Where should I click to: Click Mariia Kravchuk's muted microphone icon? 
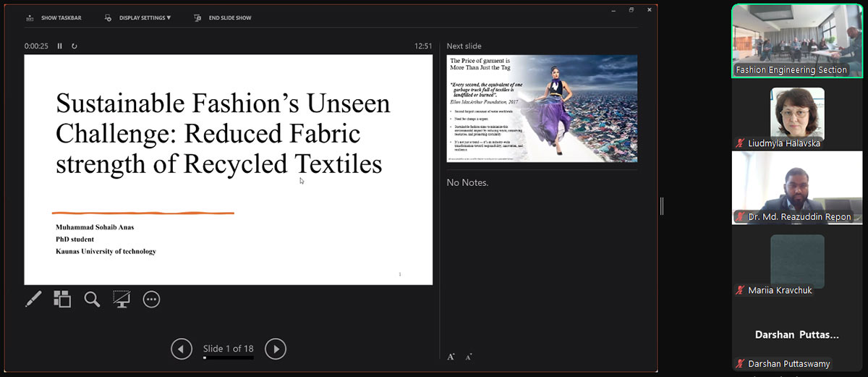tap(740, 290)
